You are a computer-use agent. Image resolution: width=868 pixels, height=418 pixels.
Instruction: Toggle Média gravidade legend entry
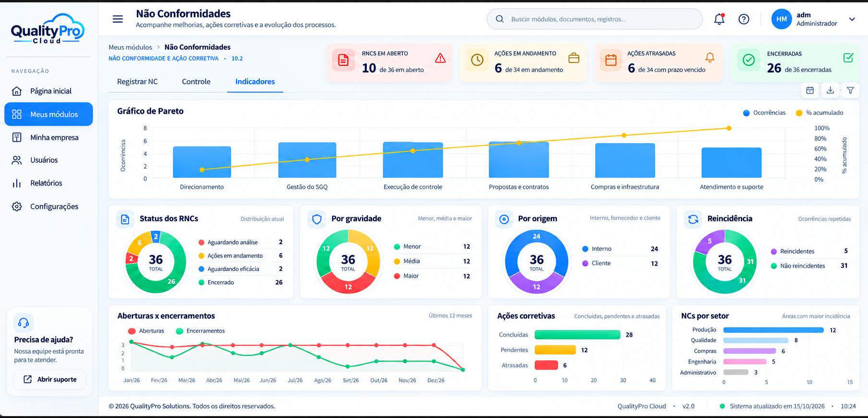pyautogui.click(x=432, y=261)
